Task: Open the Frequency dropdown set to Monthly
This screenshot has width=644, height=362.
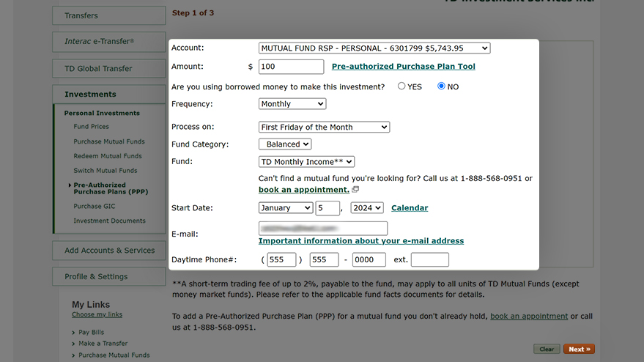Action: coord(292,104)
